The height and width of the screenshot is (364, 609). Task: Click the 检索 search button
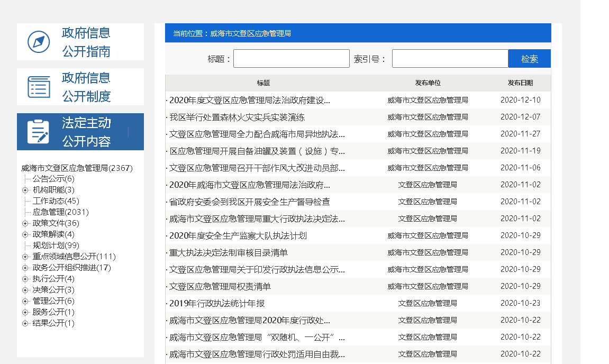point(529,59)
